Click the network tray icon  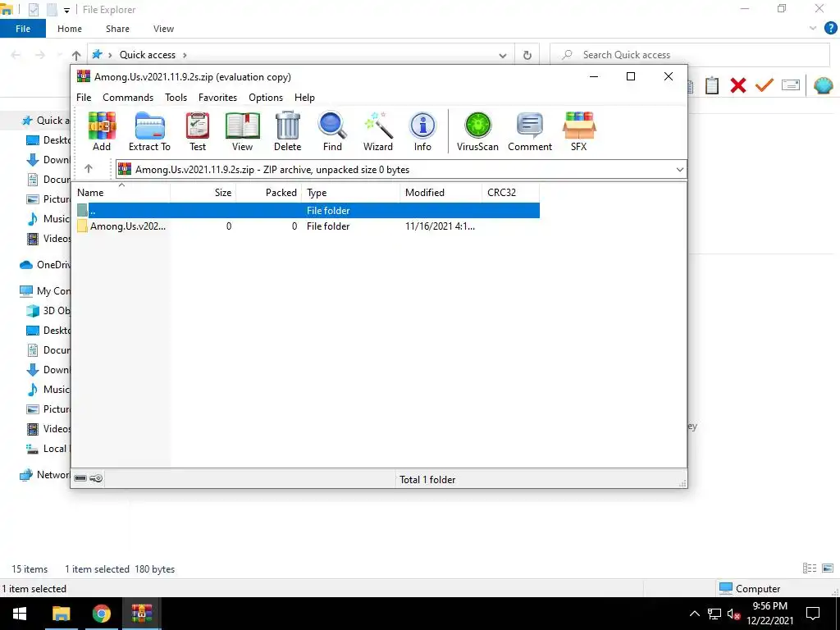point(714,614)
